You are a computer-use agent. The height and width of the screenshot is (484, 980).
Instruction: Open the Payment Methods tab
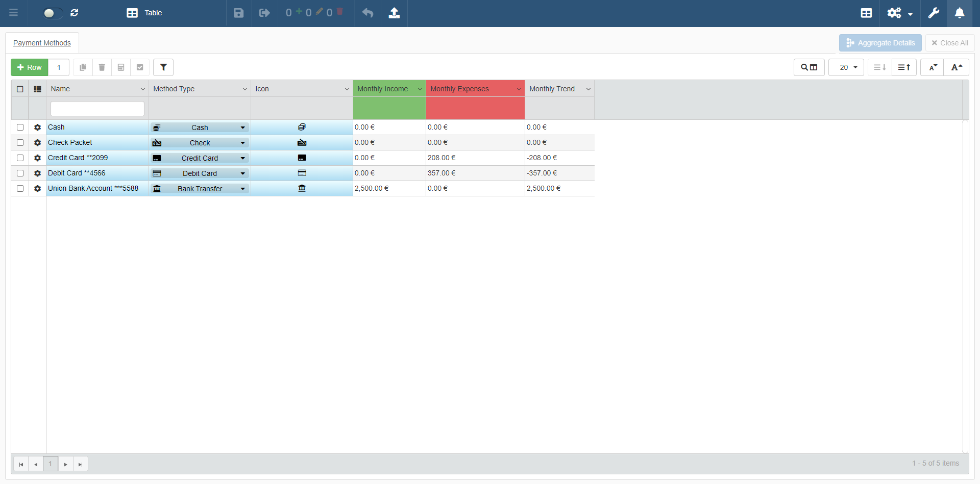click(x=42, y=43)
